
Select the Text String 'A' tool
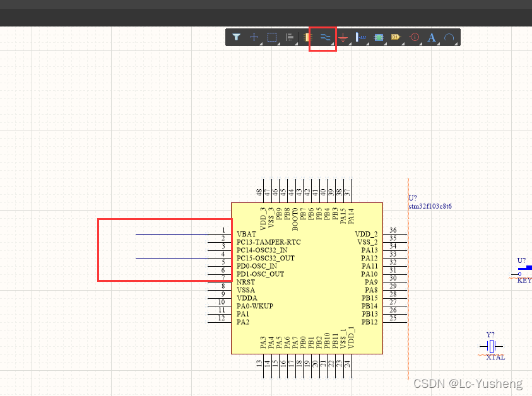point(432,37)
